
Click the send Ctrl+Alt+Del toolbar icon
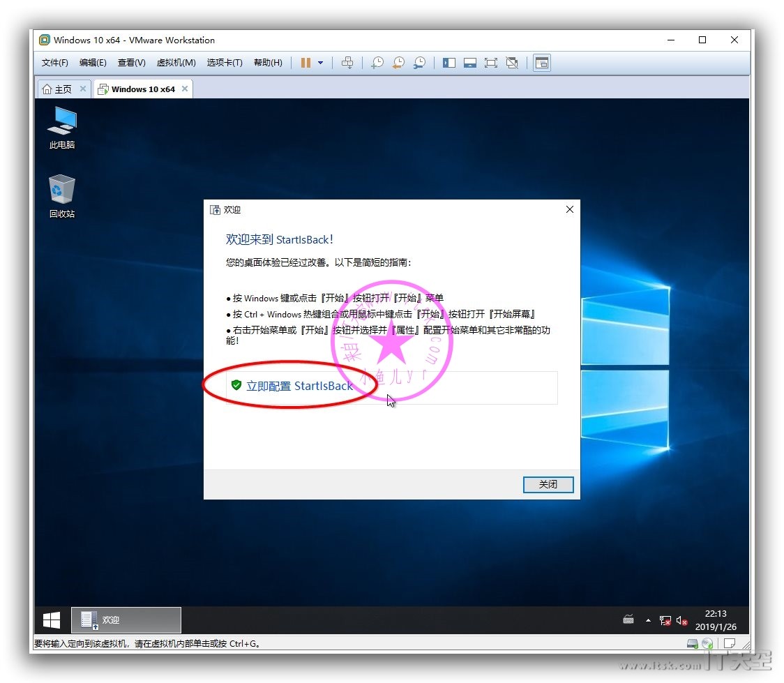click(x=347, y=63)
